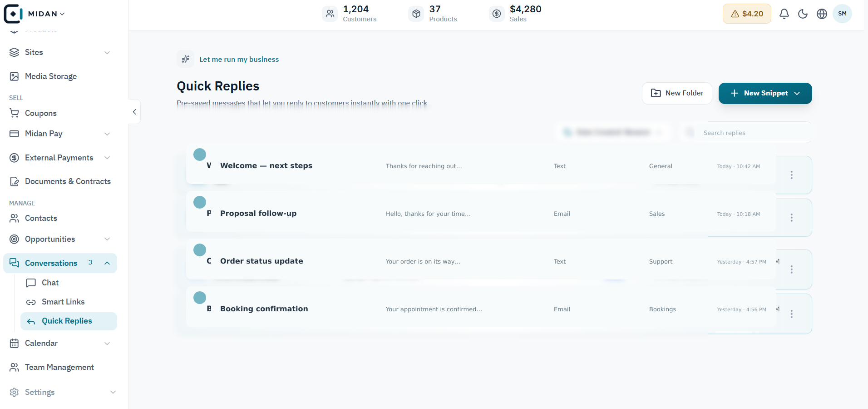868x409 pixels.
Task: Click Let me run my business link
Action: 239,60
